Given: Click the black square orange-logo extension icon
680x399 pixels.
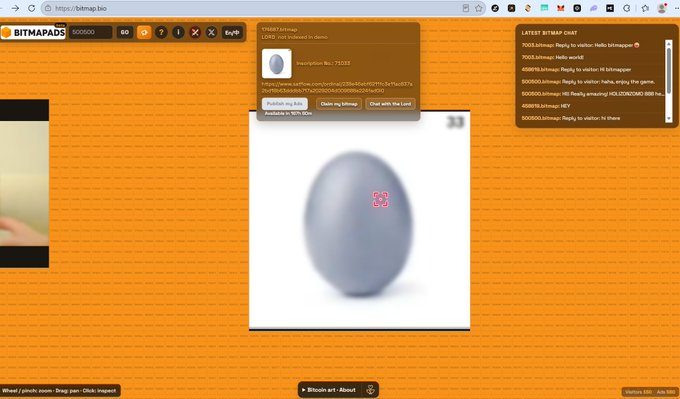Looking at the screenshot, I should pos(511,8).
